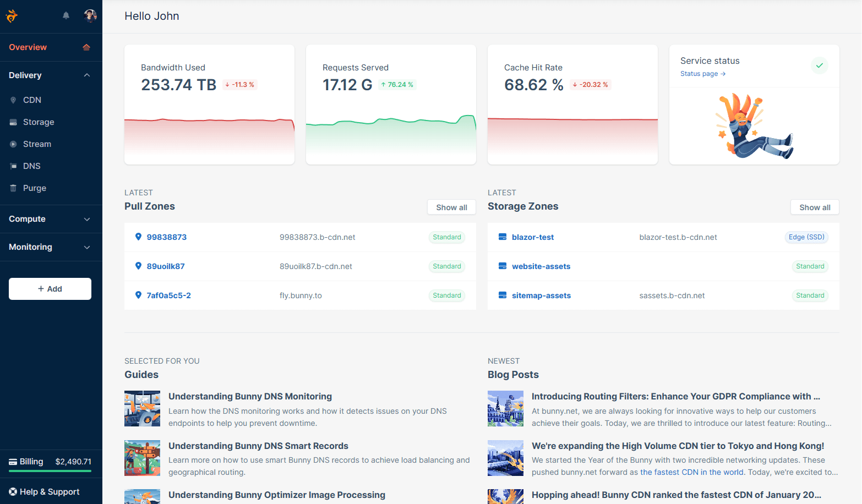Open the user profile avatar

click(x=90, y=15)
